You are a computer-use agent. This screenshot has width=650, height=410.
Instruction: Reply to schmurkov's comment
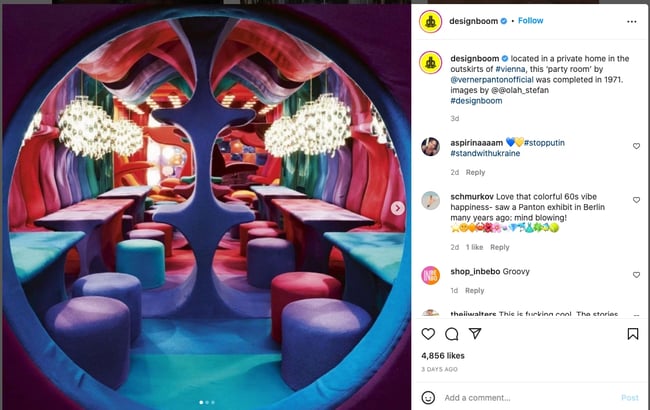coord(500,247)
